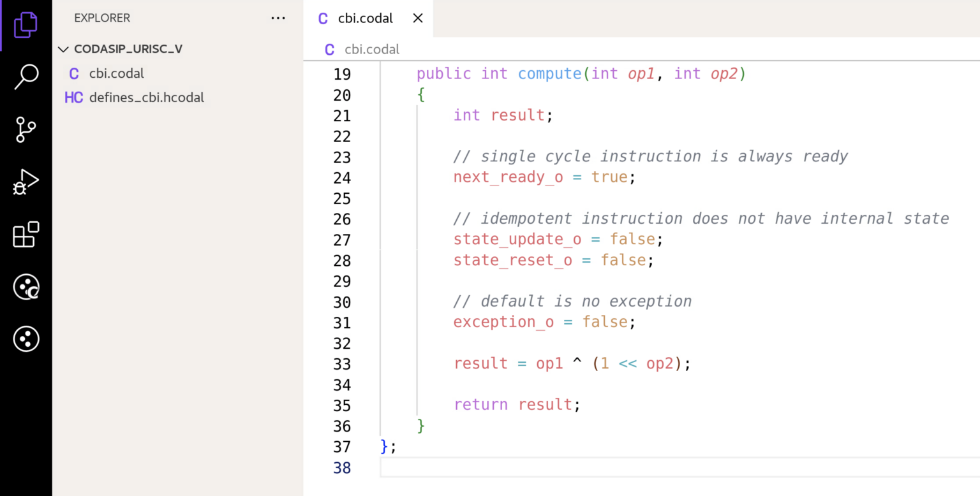Click the C file icon beside cbi.codal
This screenshot has height=496, width=980.
[73, 73]
